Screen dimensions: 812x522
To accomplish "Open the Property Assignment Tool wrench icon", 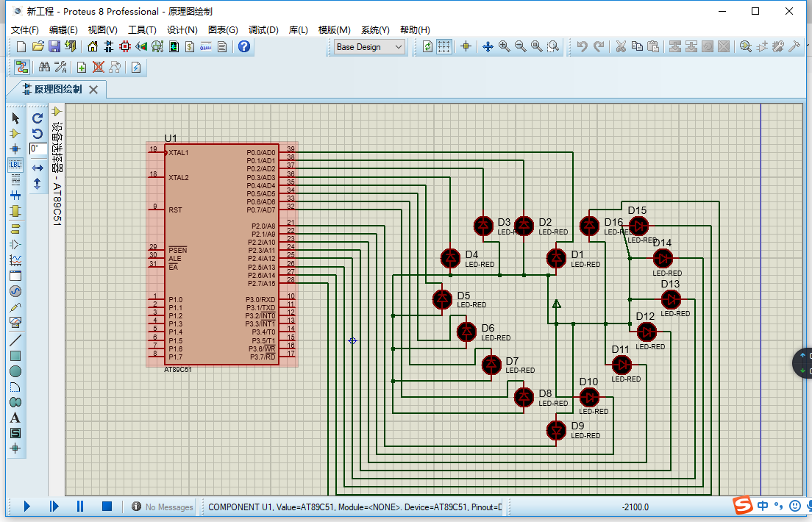I will coord(60,68).
